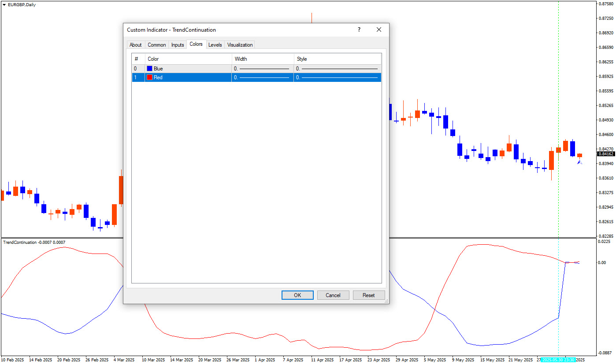Image resolution: width=616 pixels, height=364 pixels.
Task: Click the Blue color swatch in row 0
Action: click(x=150, y=69)
